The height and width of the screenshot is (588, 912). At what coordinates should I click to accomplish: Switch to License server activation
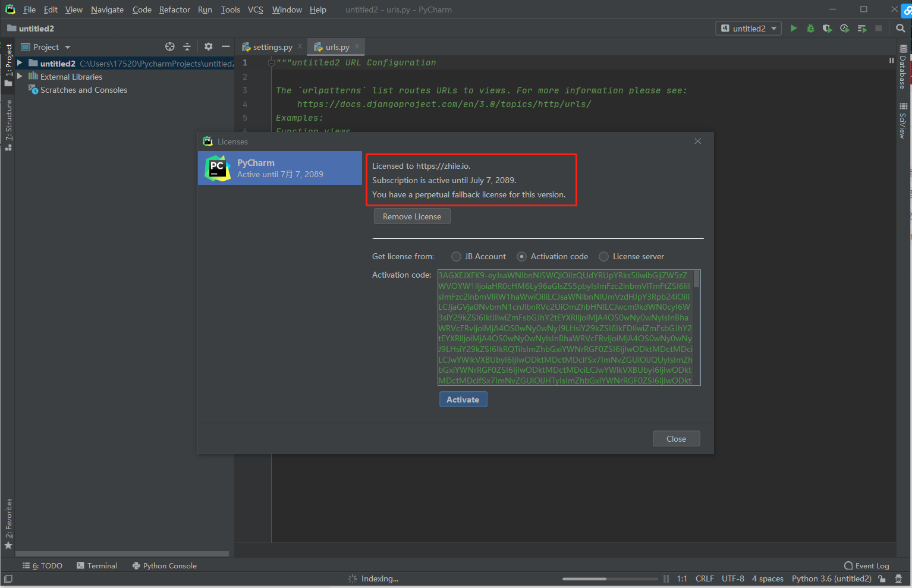pyautogui.click(x=603, y=256)
